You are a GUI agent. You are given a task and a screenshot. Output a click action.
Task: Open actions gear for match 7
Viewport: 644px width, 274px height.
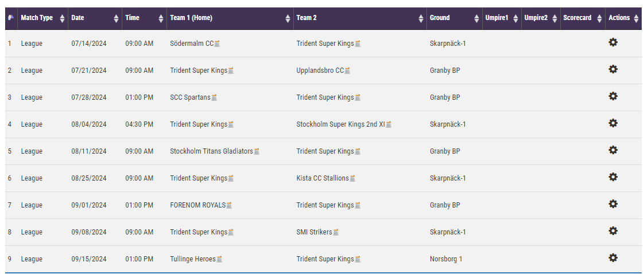pyautogui.click(x=612, y=204)
